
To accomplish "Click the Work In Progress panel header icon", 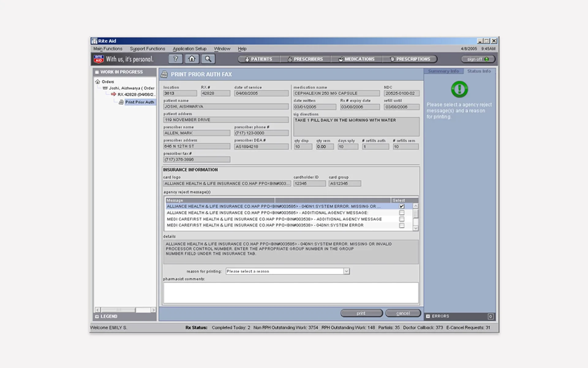I will 97,72.
